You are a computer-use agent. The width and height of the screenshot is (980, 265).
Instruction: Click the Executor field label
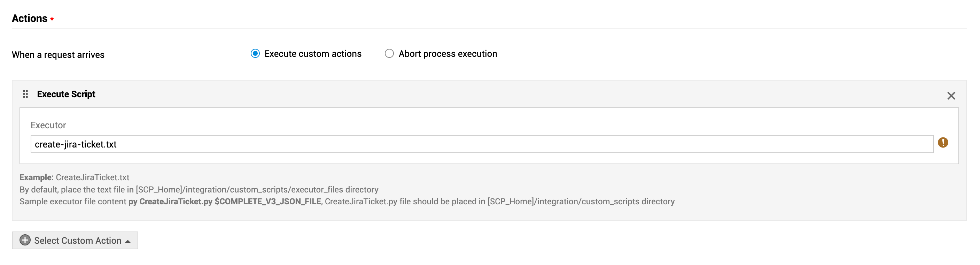click(x=48, y=125)
